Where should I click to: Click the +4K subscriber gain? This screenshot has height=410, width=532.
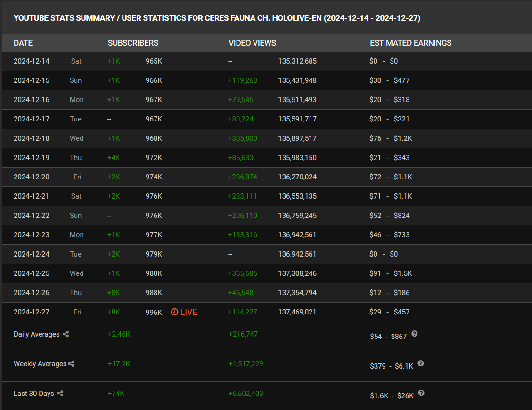tap(113, 158)
